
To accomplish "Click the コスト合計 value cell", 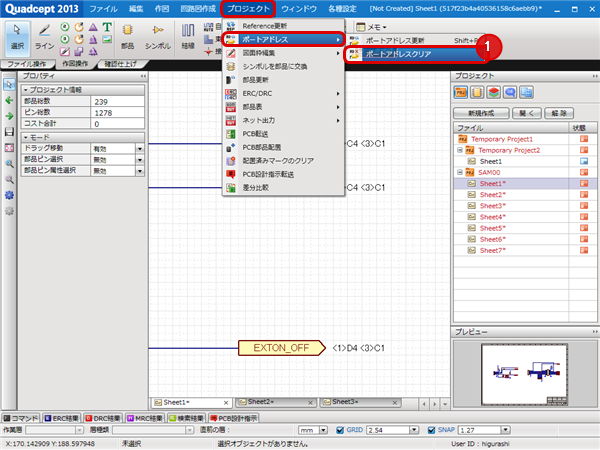I will point(117,124).
